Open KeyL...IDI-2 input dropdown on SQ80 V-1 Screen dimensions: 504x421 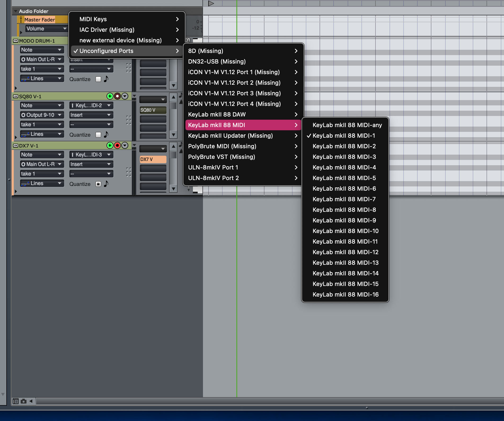tap(91, 105)
